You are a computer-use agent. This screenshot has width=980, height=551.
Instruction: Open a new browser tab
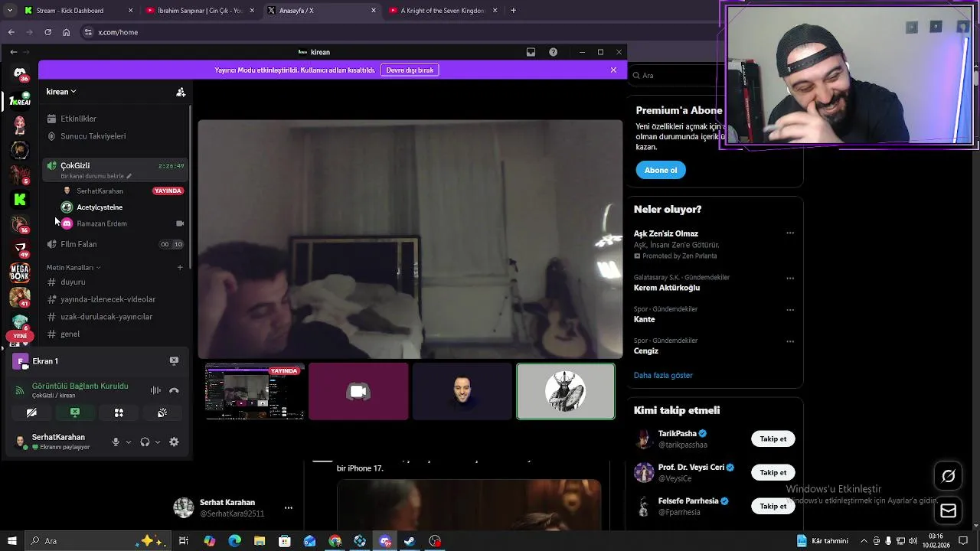[513, 11]
